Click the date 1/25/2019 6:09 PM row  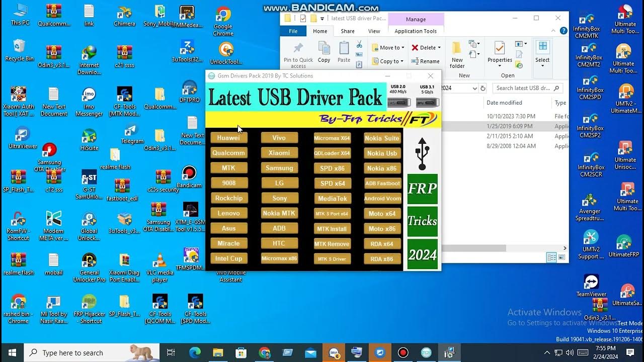point(504,126)
